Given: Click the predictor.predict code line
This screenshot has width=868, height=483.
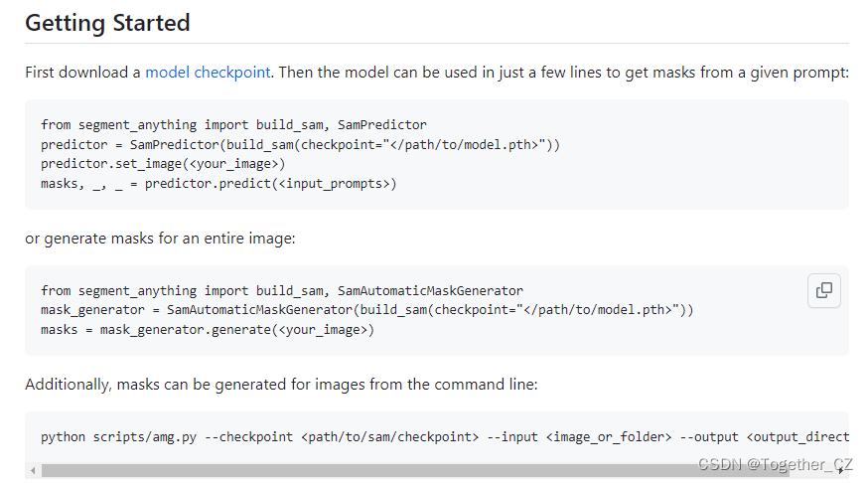Looking at the screenshot, I should [218, 184].
